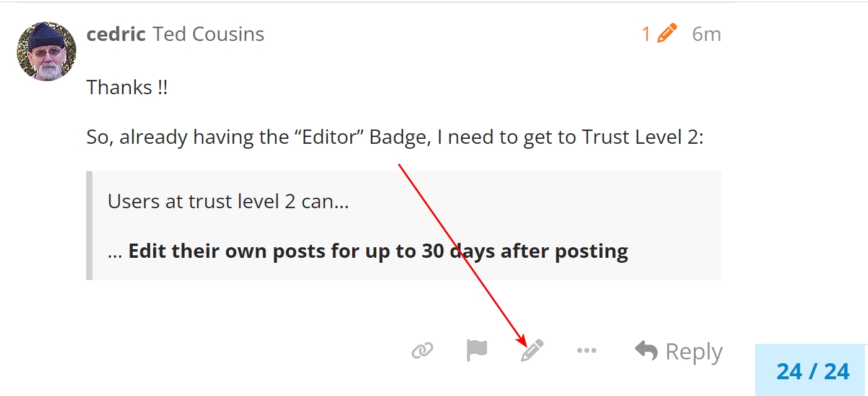Open the cedric username profile link
The image size is (868, 396).
[116, 34]
